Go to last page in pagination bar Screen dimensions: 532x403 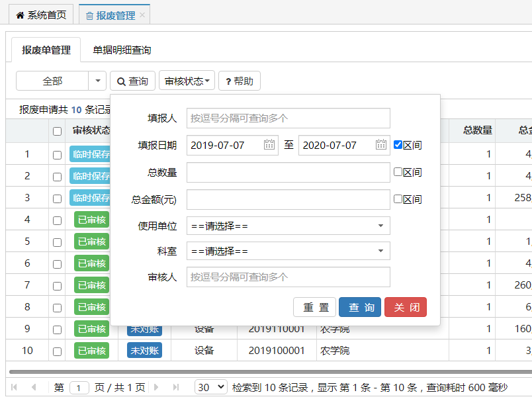tap(176, 387)
